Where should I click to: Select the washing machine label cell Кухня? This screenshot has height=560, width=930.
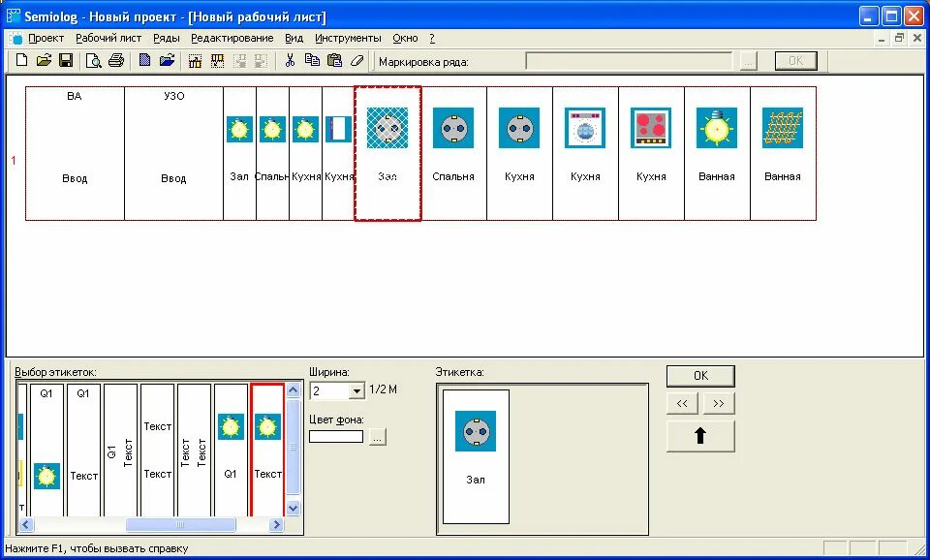(x=585, y=154)
